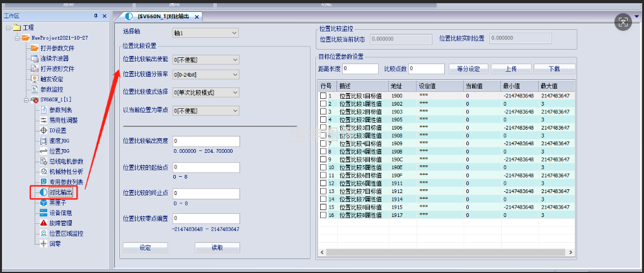This screenshot has width=644, height=273.
Task: Open the 参数监控 icon
Action: click(34, 89)
